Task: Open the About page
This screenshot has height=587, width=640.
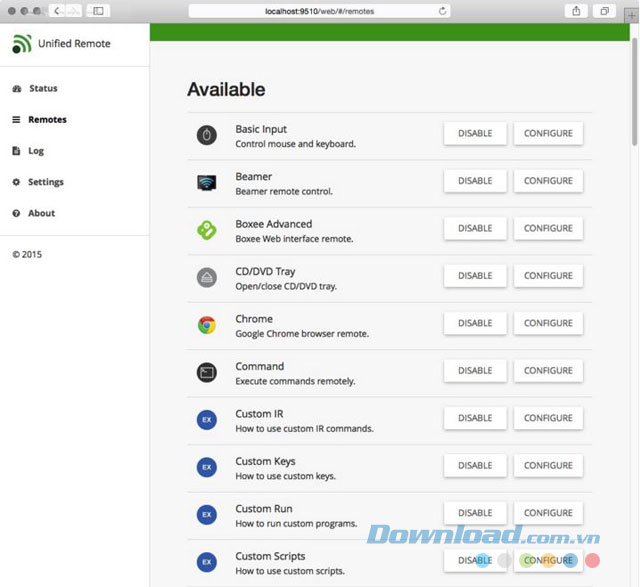Action: point(42,213)
